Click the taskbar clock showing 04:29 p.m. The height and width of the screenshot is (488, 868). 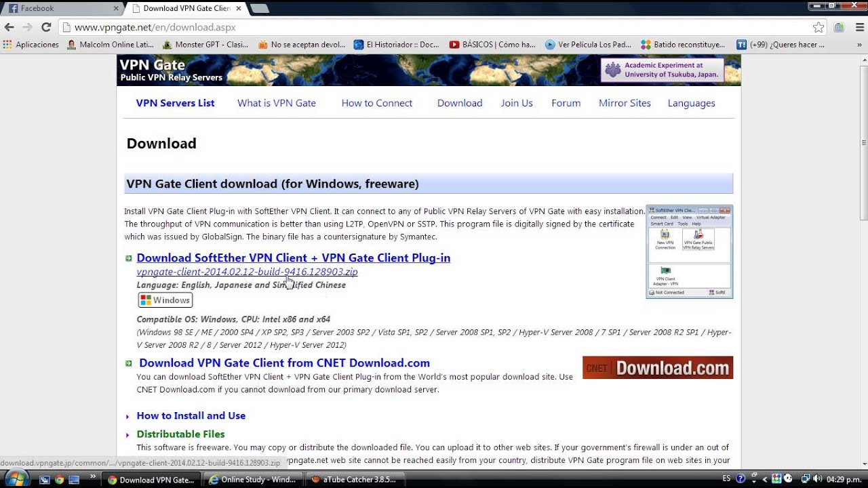click(x=844, y=479)
